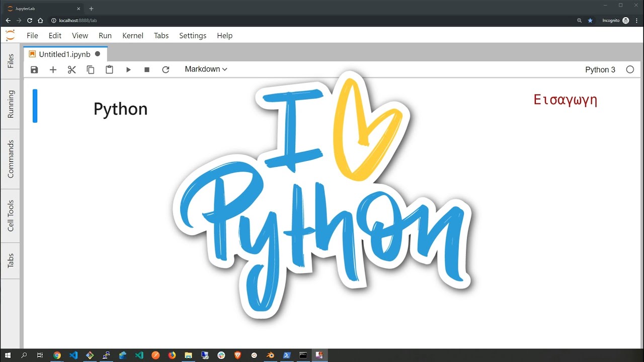
Task: Open PowerShell from the taskbar
Action: (x=287, y=355)
